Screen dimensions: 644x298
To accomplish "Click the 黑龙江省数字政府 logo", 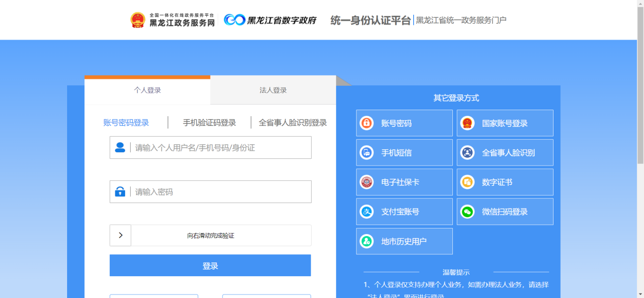I will click(x=270, y=20).
